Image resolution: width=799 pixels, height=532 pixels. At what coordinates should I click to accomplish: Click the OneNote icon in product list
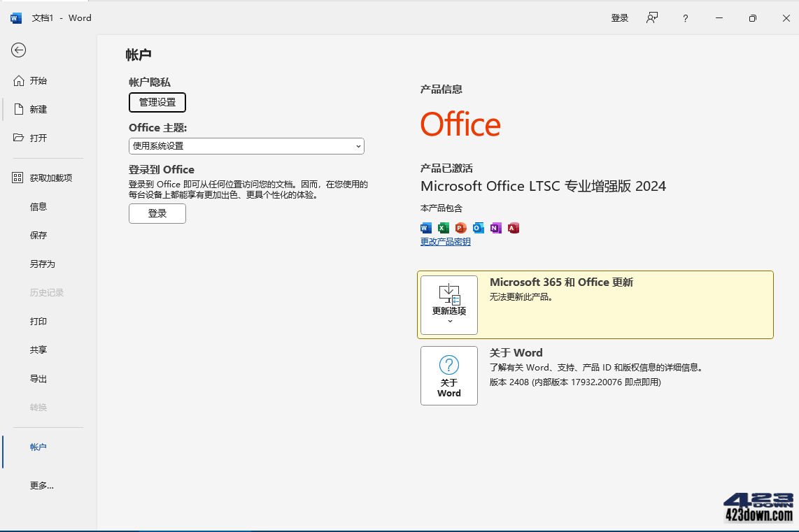[x=495, y=228]
